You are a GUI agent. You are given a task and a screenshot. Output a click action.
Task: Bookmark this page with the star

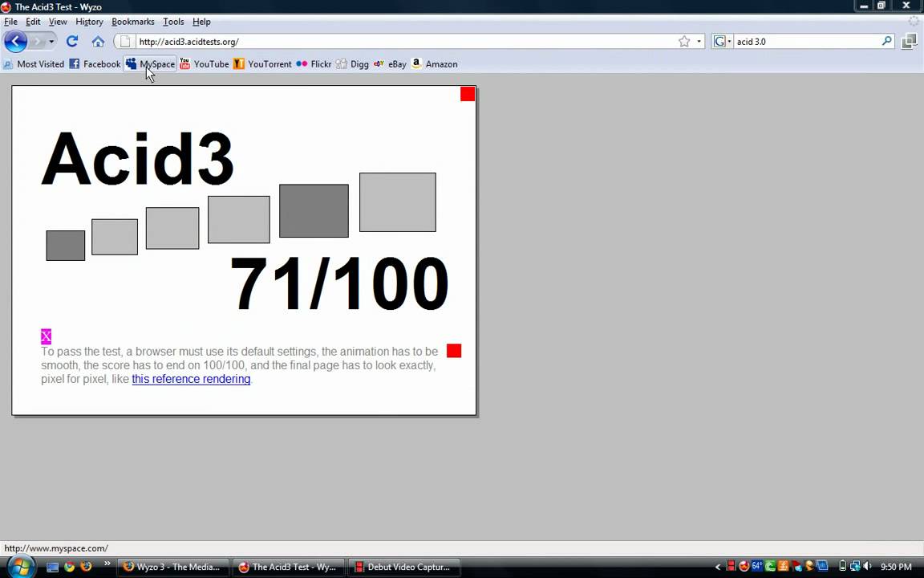point(684,41)
